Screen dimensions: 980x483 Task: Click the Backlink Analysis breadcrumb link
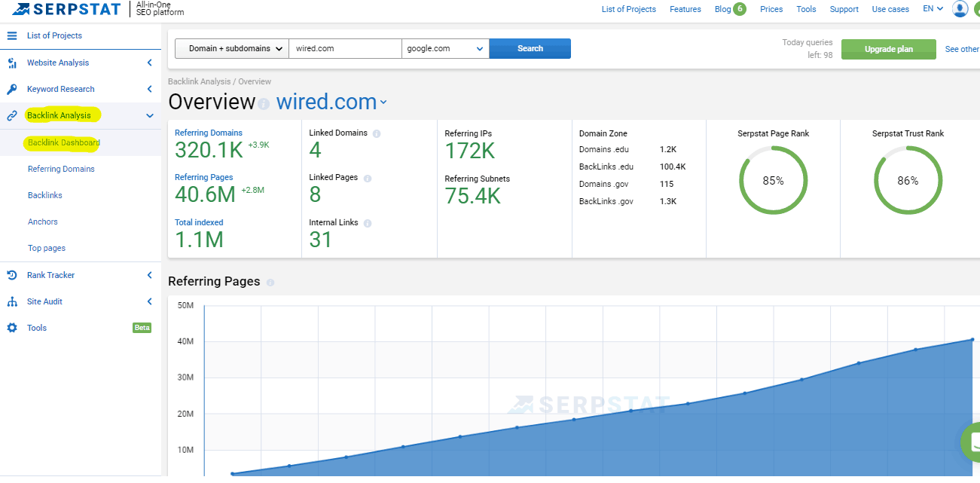coord(200,81)
